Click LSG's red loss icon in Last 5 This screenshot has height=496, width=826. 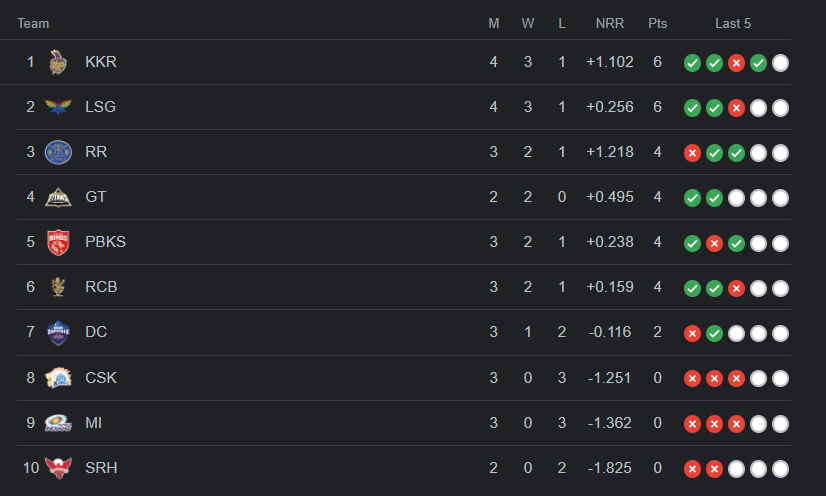(736, 108)
